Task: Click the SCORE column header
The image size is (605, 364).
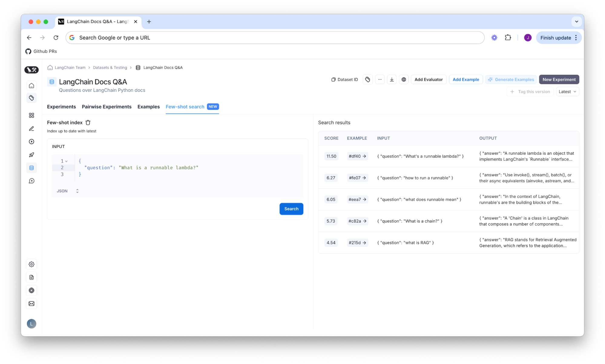Action: coord(331,138)
